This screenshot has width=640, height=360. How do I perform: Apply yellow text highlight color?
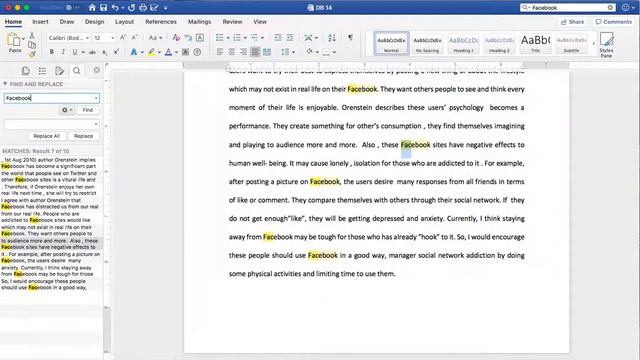coord(151,52)
